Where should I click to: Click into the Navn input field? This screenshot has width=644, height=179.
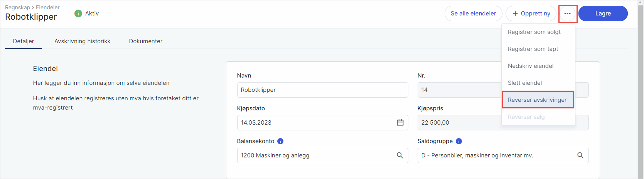point(322,90)
